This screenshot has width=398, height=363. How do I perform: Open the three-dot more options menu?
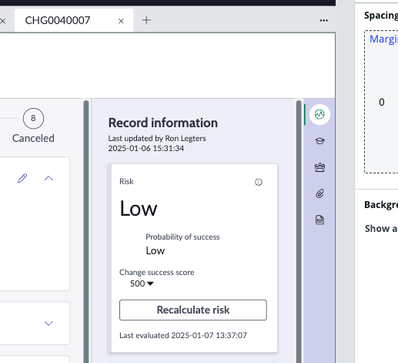pyautogui.click(x=323, y=21)
